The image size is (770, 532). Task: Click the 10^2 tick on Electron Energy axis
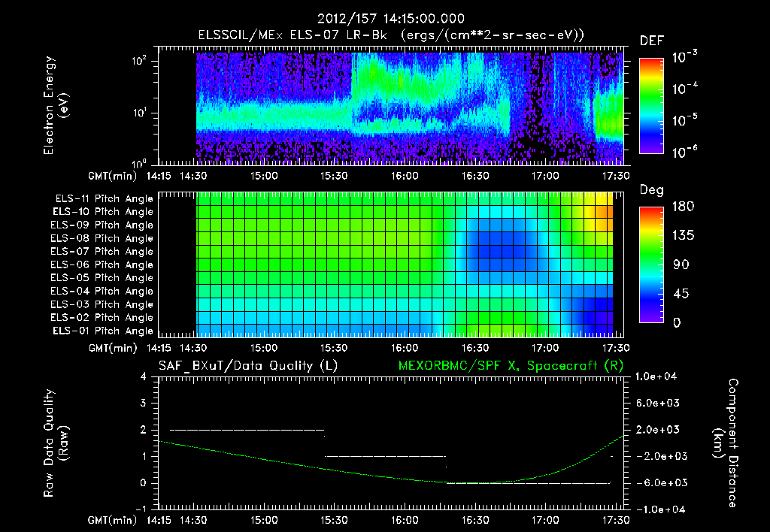coord(139,61)
